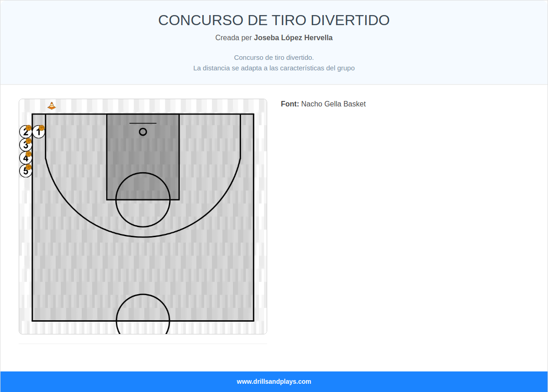Select player 5 marker at the line's end

pyautogui.click(x=26, y=172)
